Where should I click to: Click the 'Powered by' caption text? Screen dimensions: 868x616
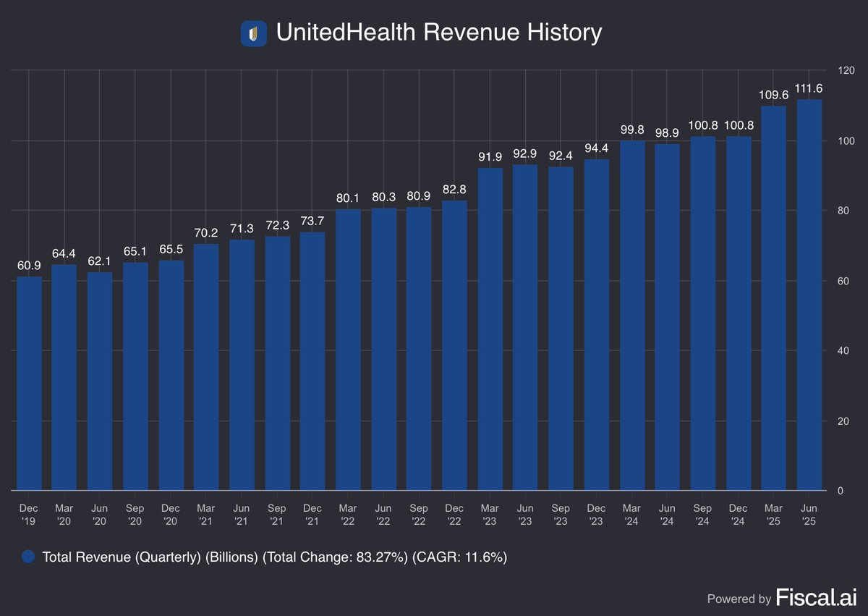(x=739, y=599)
